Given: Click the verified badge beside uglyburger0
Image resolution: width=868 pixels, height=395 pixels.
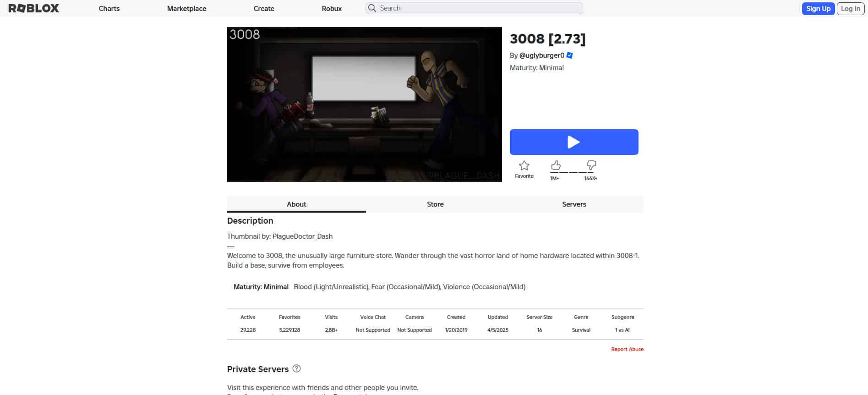Looking at the screenshot, I should 570,55.
